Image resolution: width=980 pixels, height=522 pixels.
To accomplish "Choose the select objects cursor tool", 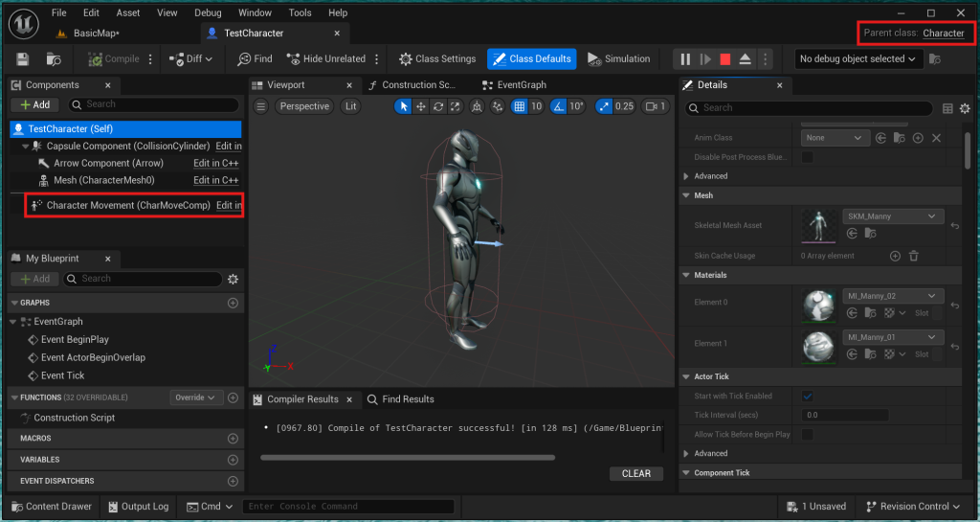I will pyautogui.click(x=404, y=106).
